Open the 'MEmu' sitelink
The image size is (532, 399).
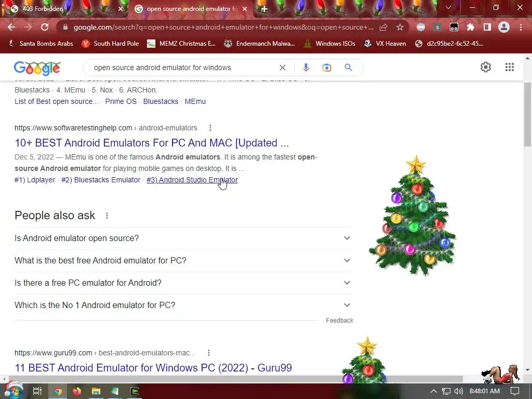coord(195,101)
